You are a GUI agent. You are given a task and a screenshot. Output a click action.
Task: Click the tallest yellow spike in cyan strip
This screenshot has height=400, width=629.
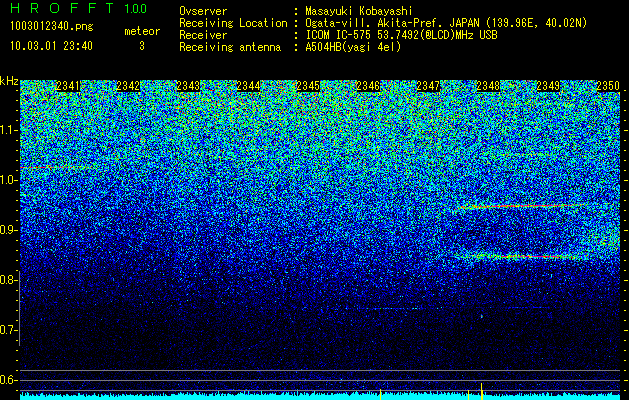[481, 391]
